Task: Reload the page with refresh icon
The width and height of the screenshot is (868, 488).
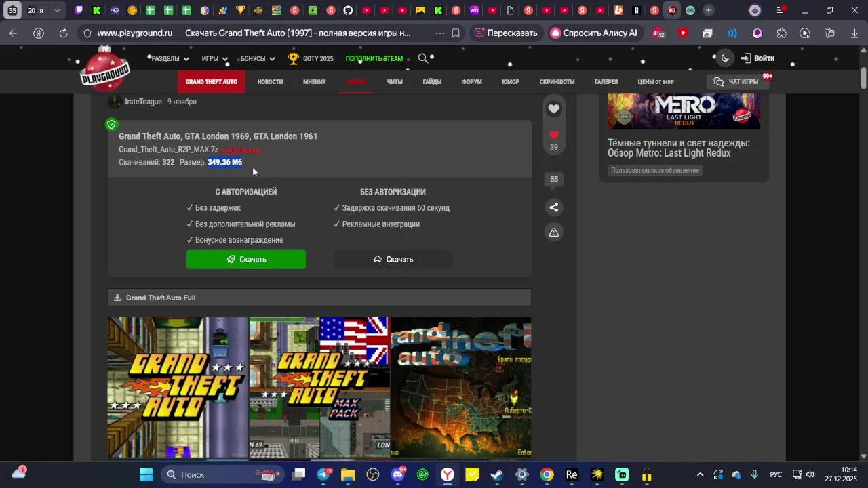Action: [x=63, y=33]
